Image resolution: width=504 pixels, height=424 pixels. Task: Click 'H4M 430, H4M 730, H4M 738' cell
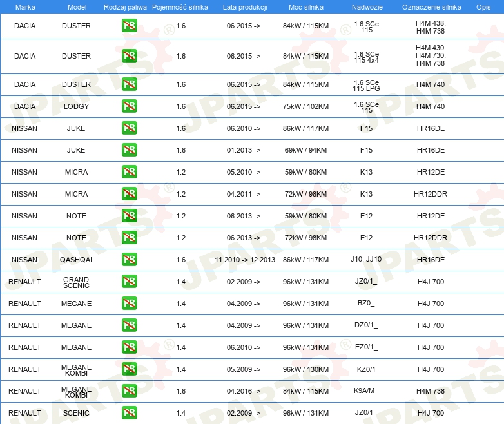point(431,55)
